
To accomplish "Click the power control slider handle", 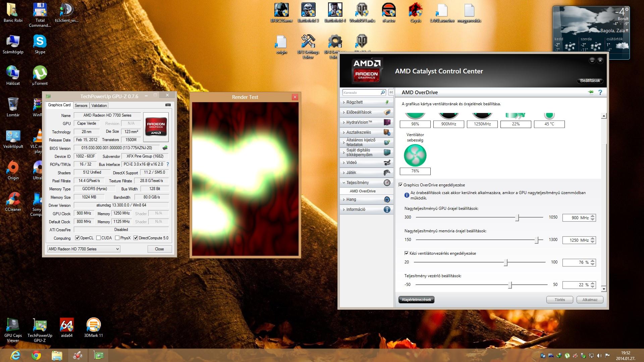I will point(510,285).
